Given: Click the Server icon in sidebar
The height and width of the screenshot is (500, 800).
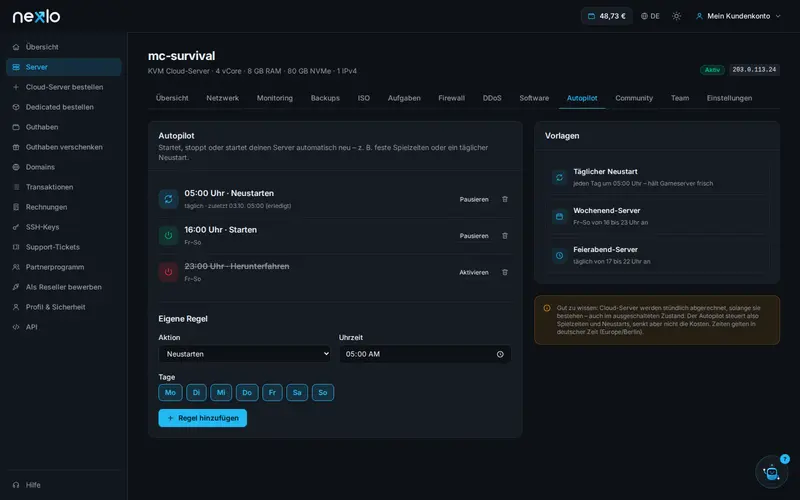Looking at the screenshot, I should pyautogui.click(x=16, y=67).
